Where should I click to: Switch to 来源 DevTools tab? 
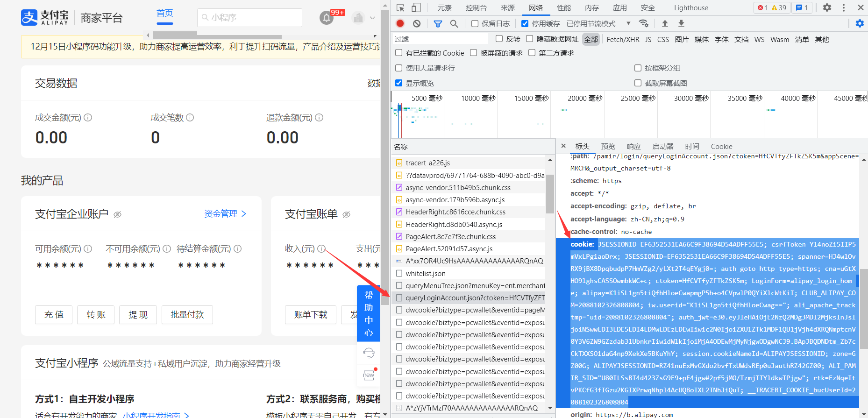pyautogui.click(x=508, y=7)
